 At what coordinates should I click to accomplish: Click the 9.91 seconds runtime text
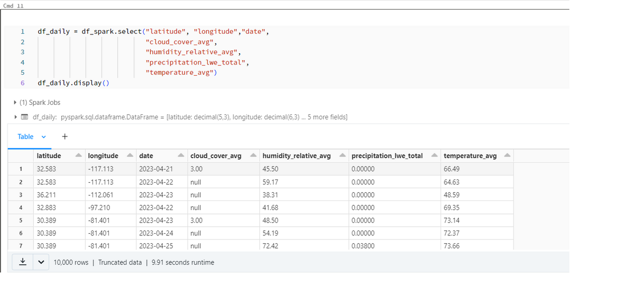pos(182,263)
